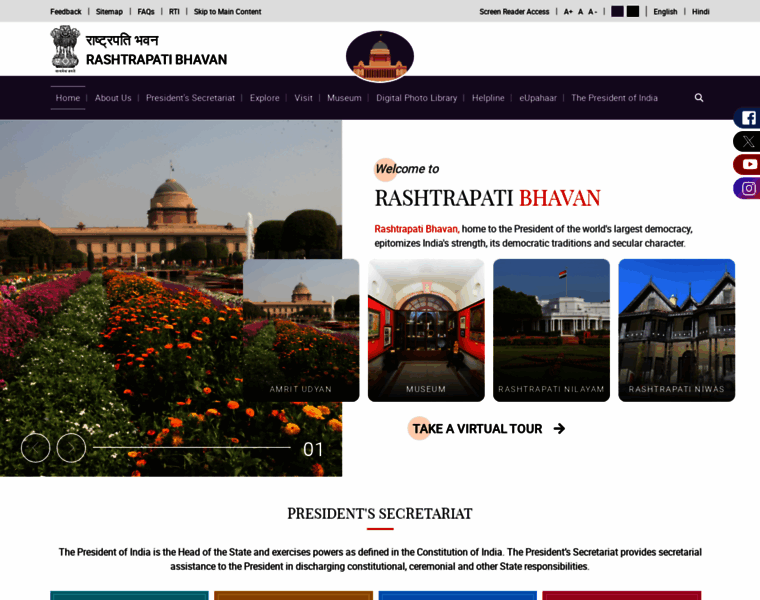Open the Helpline menu item
Image resolution: width=760 pixels, height=600 pixels.
pos(488,98)
